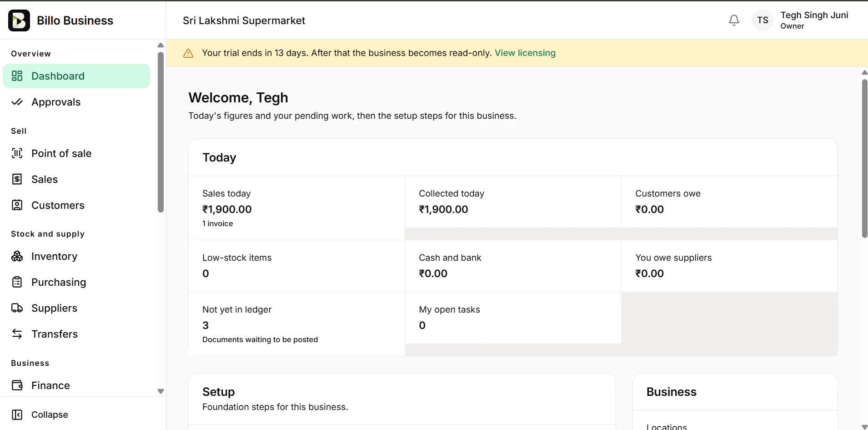Open the View licensing link
Viewport: 868px width, 430px height.
pos(525,53)
